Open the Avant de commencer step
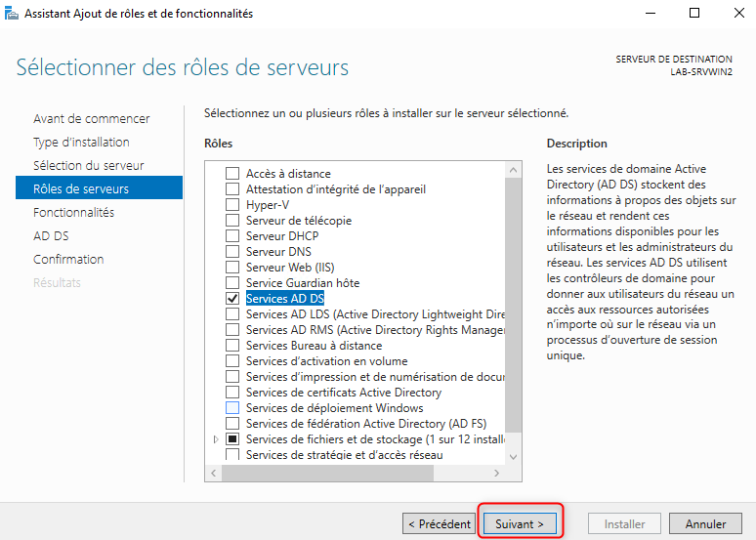This screenshot has width=756, height=540. (92, 118)
